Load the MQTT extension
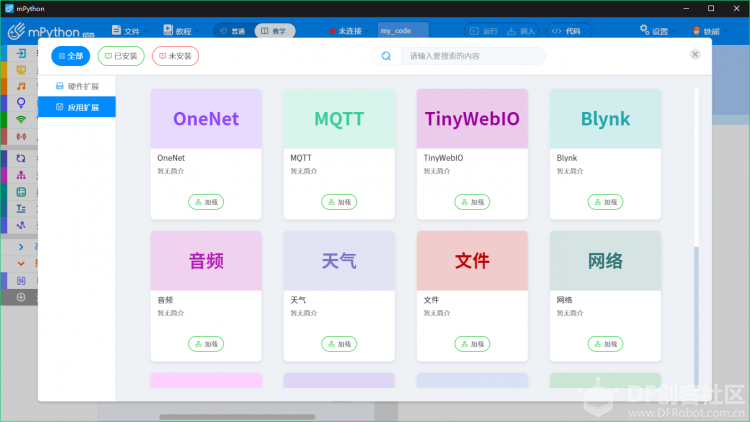 339,202
